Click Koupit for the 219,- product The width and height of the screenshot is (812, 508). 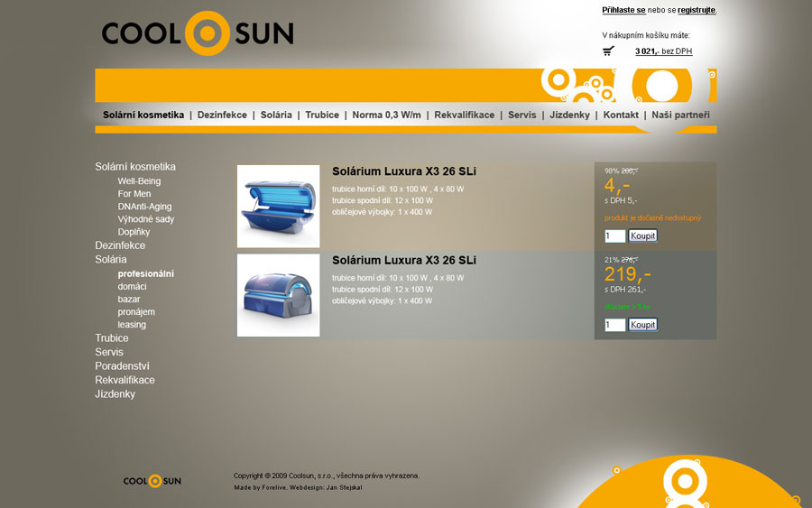(642, 325)
